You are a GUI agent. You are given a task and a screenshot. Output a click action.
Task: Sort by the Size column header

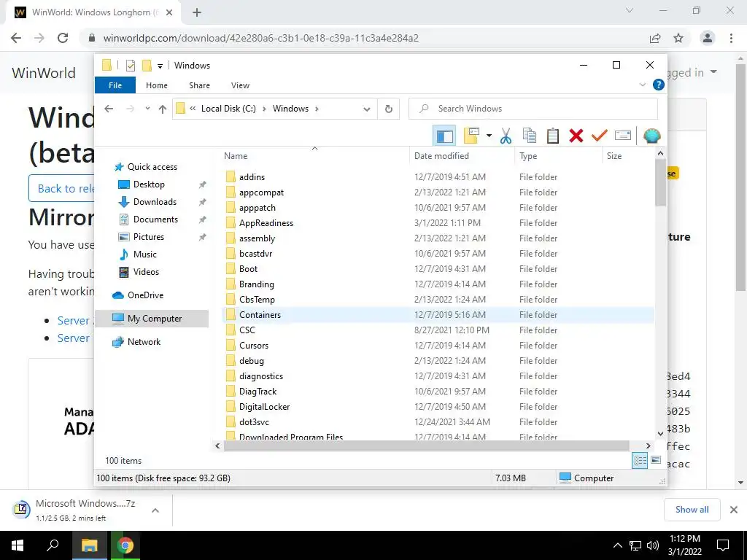(628, 156)
